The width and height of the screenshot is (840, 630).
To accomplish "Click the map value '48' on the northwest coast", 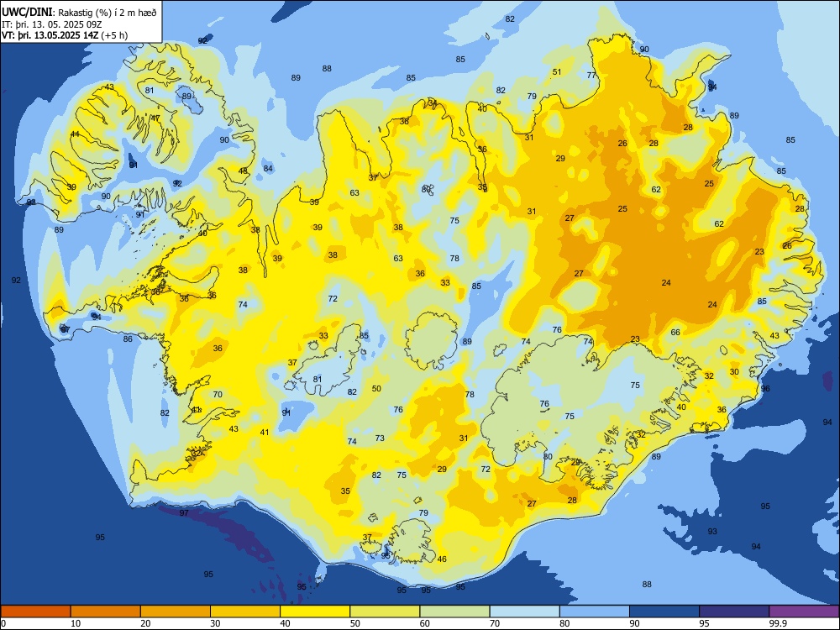I will (x=244, y=171).
